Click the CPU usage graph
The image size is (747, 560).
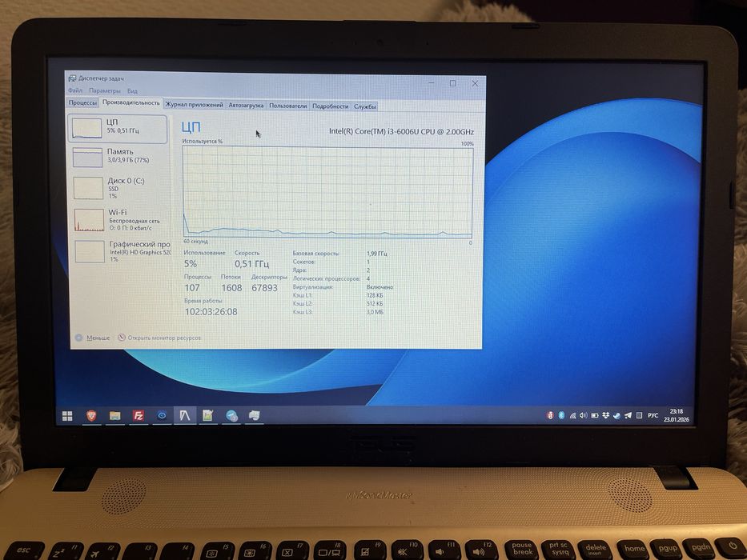[327, 192]
